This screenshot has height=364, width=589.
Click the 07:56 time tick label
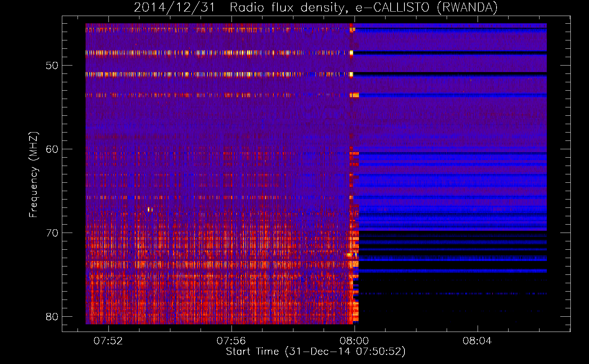(x=231, y=341)
